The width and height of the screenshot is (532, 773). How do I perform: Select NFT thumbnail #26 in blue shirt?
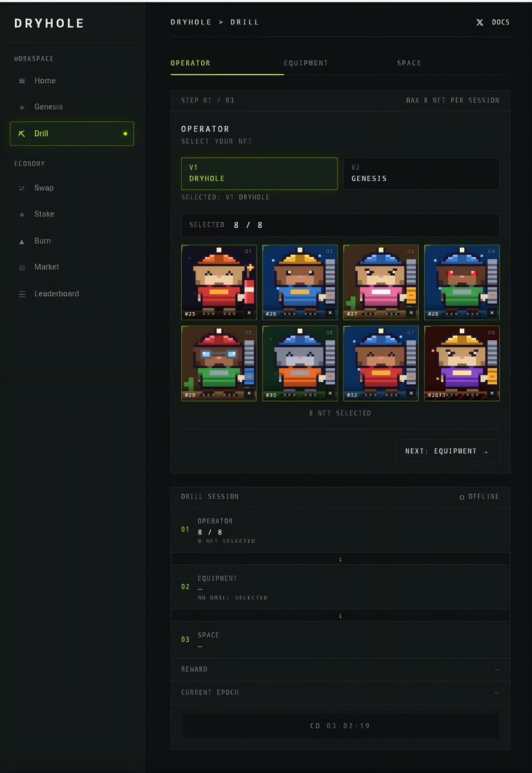tap(300, 282)
